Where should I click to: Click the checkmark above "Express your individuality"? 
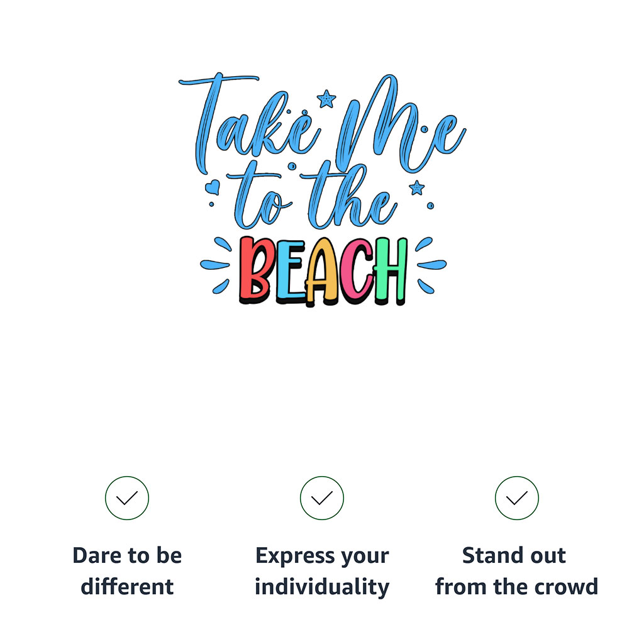click(x=322, y=498)
